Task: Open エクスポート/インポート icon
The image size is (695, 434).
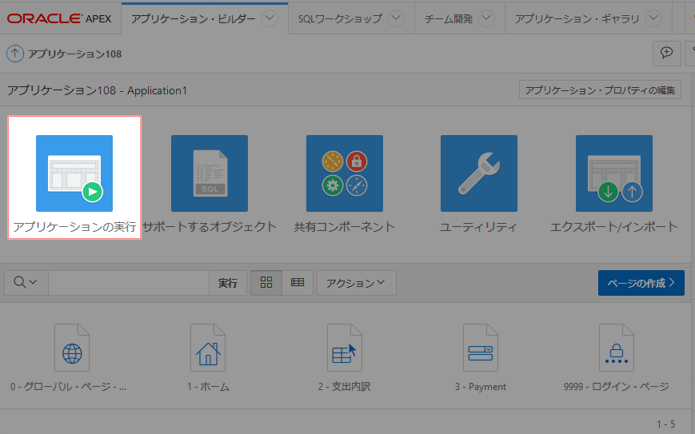Action: pyautogui.click(x=614, y=173)
